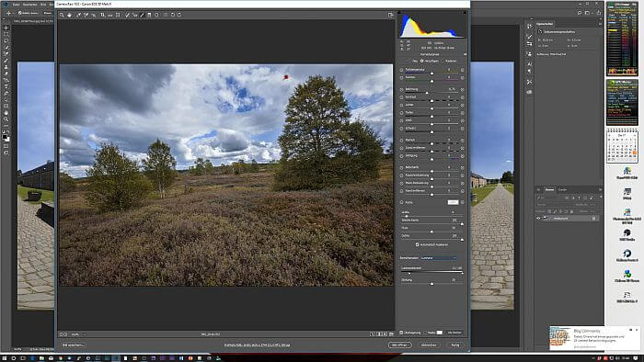The height and width of the screenshot is (362, 644).
Task: Select the Zoom tool in Camera Raw toolbar
Action: click(x=62, y=15)
